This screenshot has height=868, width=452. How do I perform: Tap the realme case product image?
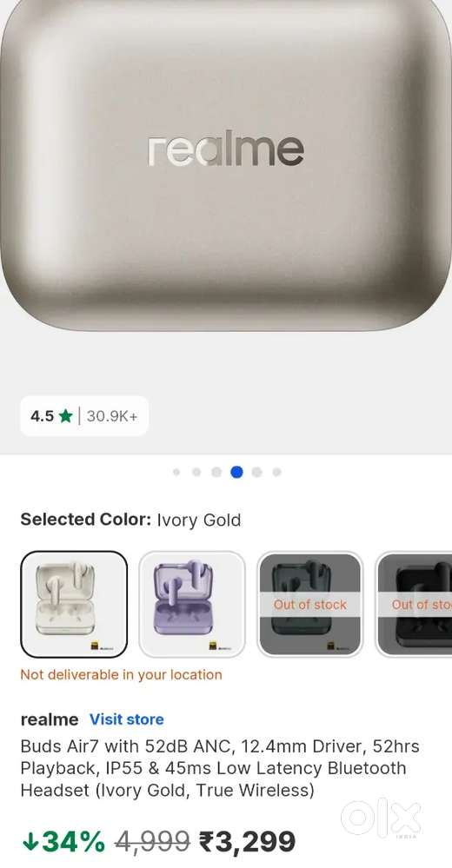pyautogui.click(x=226, y=166)
